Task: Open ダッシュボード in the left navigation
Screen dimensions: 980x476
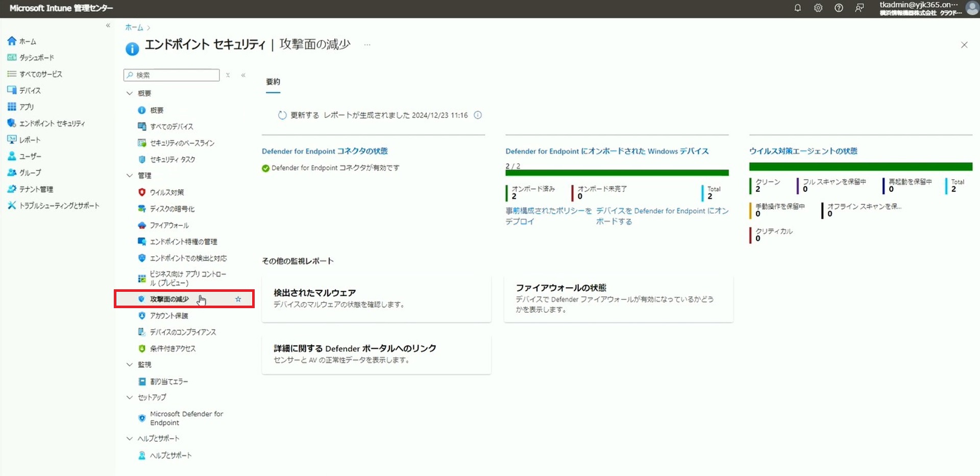Action: tap(31, 58)
